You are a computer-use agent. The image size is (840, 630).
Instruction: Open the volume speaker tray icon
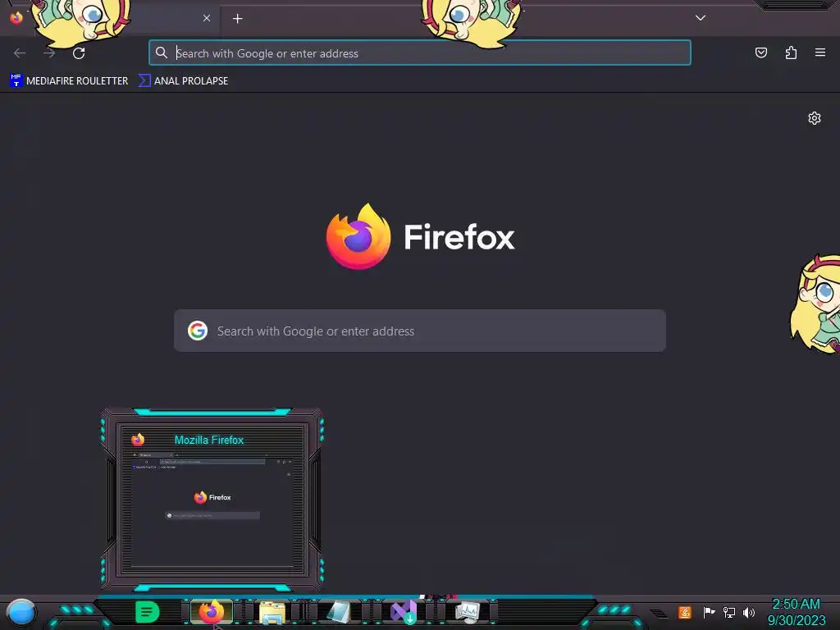click(x=749, y=612)
